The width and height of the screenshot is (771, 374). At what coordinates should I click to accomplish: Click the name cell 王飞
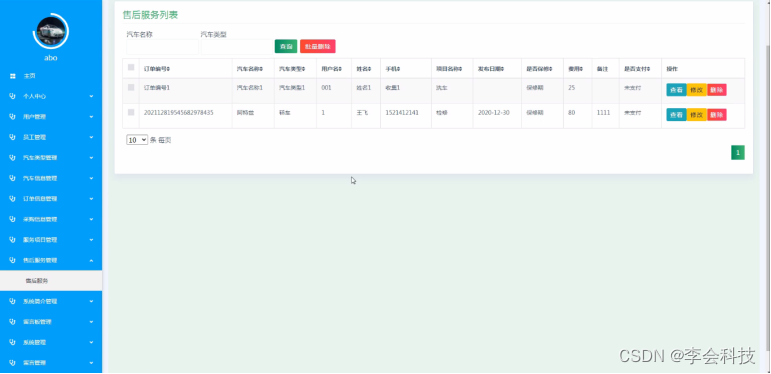coord(361,113)
